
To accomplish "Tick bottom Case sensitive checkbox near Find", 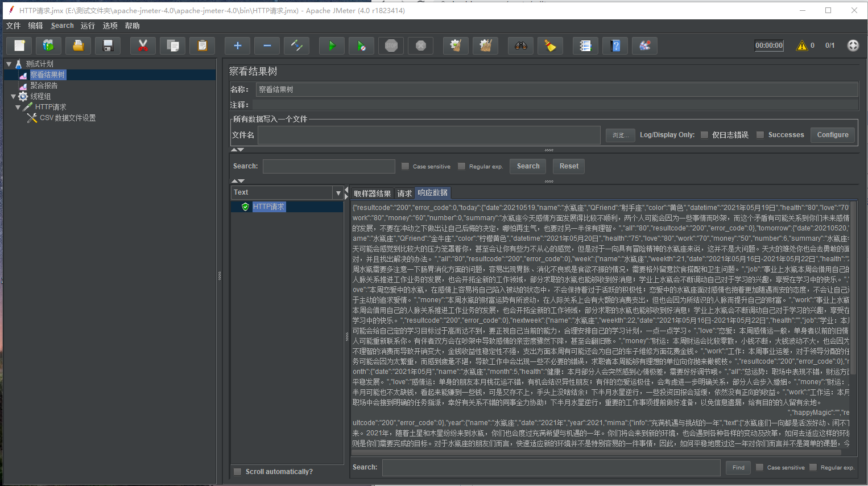I will 759,467.
